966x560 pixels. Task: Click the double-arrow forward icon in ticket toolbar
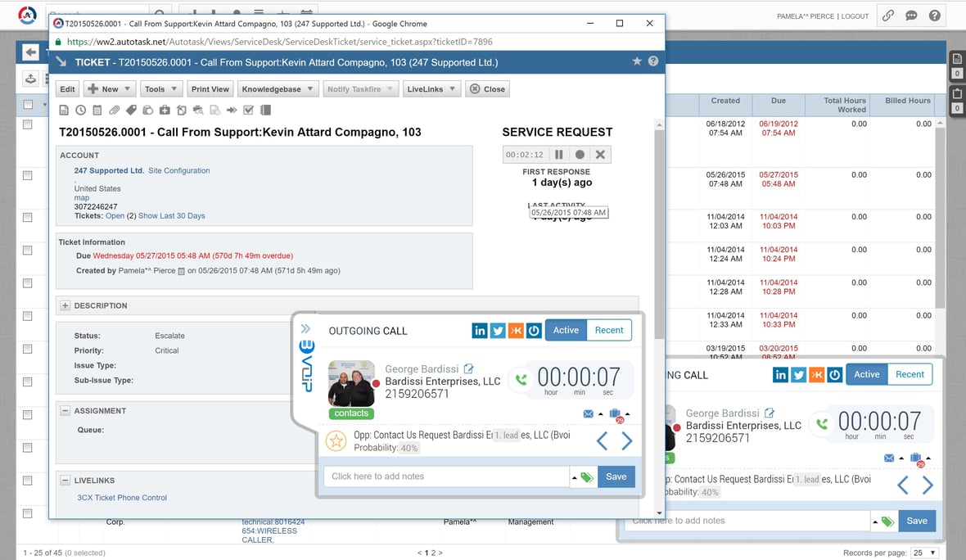pos(232,111)
